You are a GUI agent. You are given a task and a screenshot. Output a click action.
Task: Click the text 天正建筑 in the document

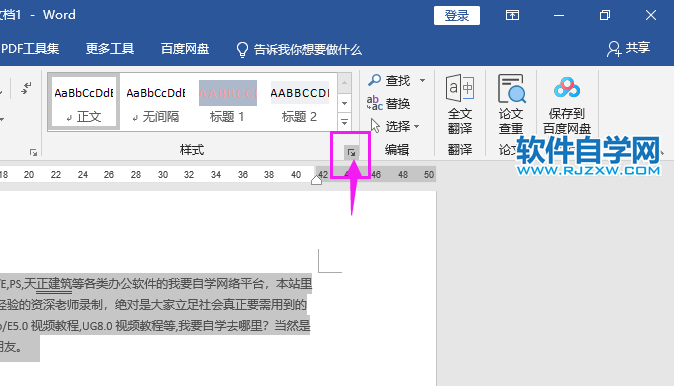coord(48,284)
